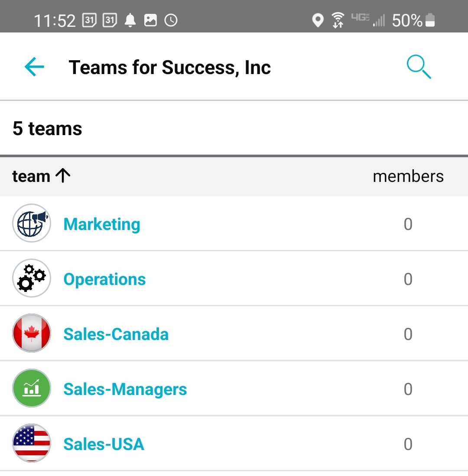
Task: Open the Sales-Managers team link
Action: [125, 389]
